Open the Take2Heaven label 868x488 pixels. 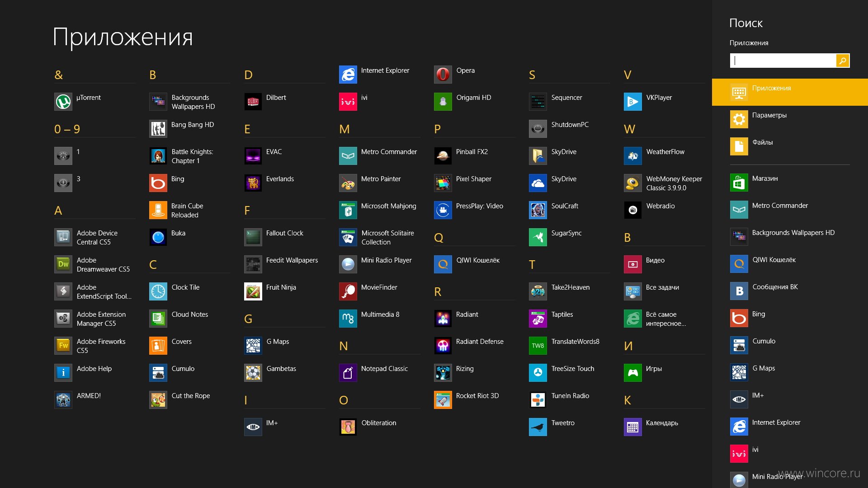click(570, 287)
